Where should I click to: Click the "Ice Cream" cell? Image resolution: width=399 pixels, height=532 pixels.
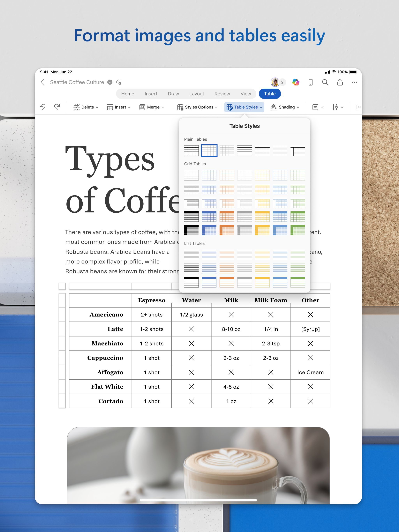(310, 372)
